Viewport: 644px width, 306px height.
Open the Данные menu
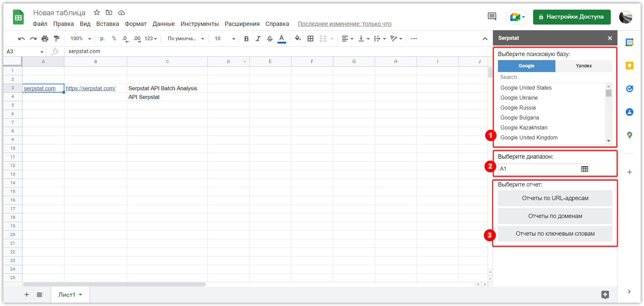164,24
